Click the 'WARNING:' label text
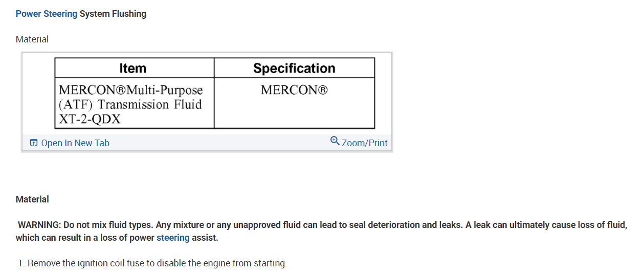Image resolution: width=644 pixels, height=273 pixels. (x=39, y=225)
